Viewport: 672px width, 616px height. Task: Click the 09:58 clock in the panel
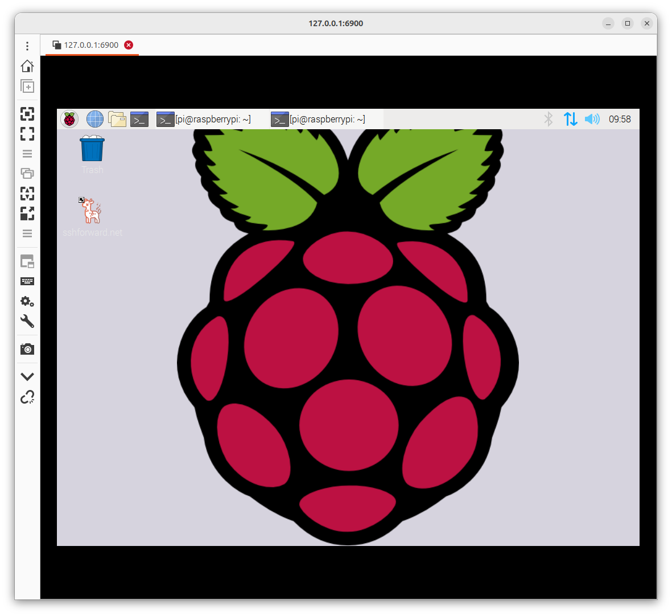coord(620,119)
